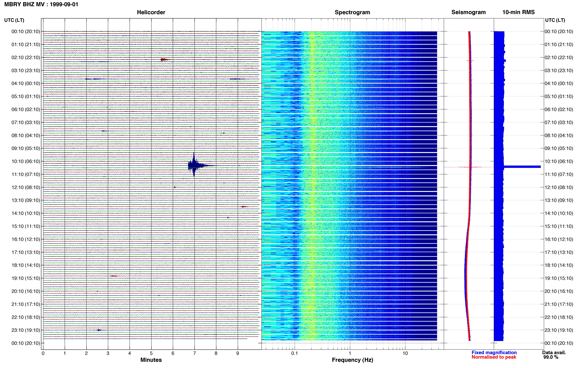Click the small blue event on the 23:10 trace

tap(99, 330)
